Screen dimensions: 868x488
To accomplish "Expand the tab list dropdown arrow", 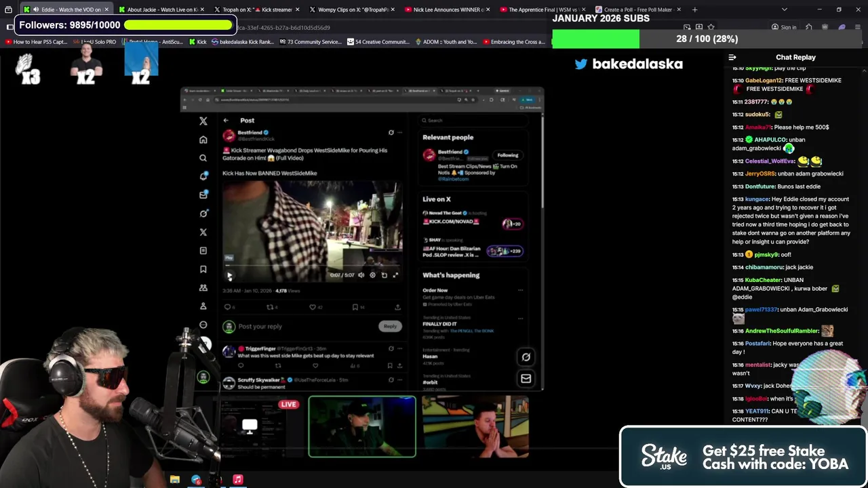I will [785, 9].
